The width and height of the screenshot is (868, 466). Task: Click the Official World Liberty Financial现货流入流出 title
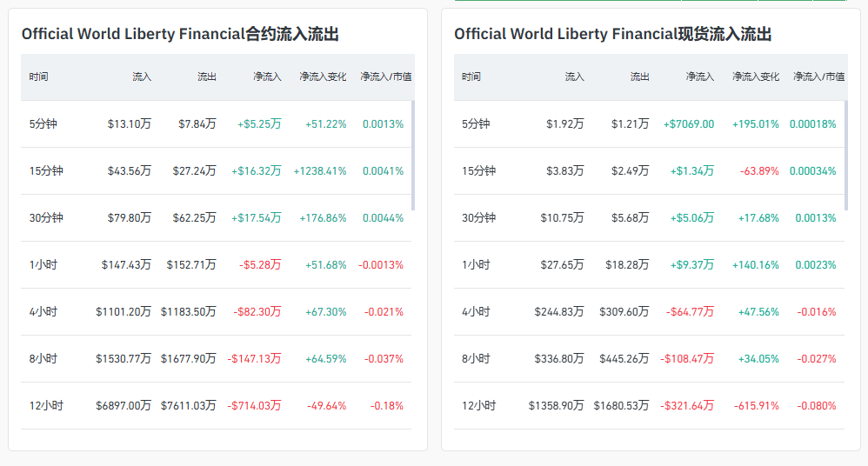612,35
